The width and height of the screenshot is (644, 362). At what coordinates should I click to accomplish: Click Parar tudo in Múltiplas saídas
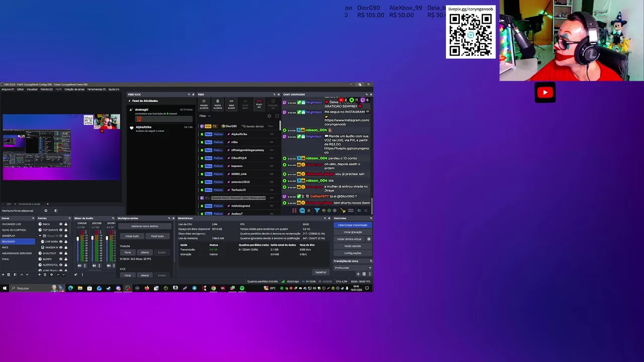tap(157, 236)
